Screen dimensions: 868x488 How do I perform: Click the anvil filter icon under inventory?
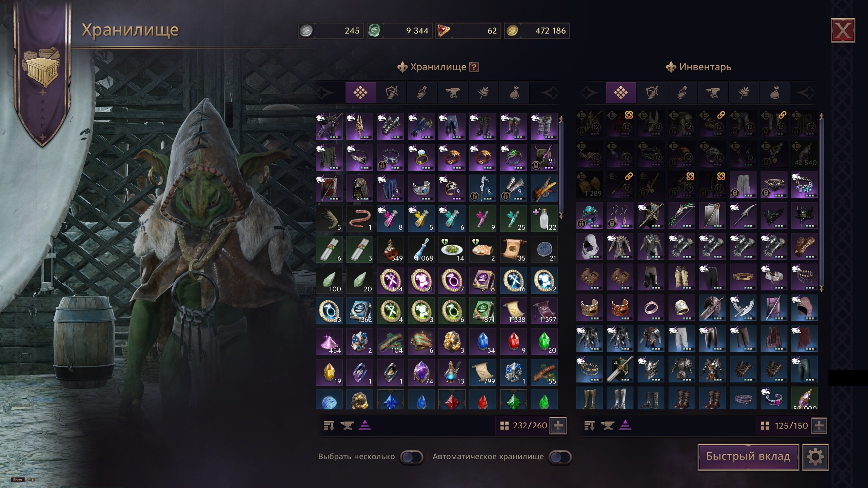point(607,425)
